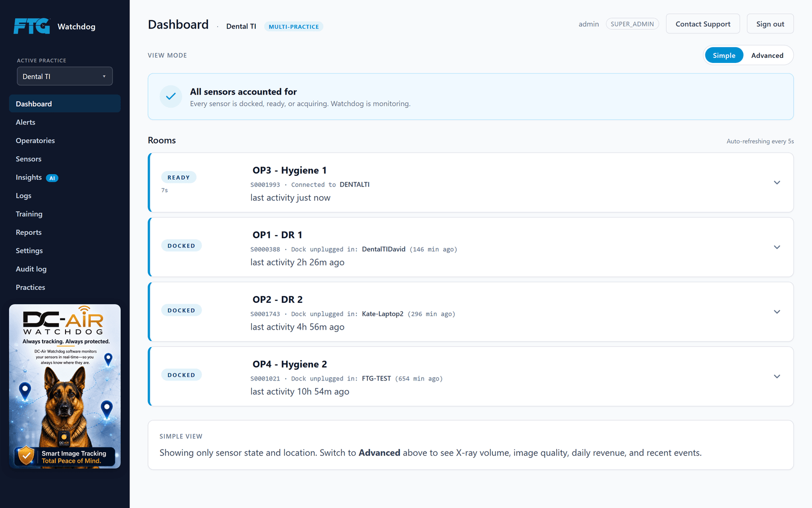Expand the OP2 - DR 2 room card
This screenshot has width=812, height=508.
coord(776,311)
